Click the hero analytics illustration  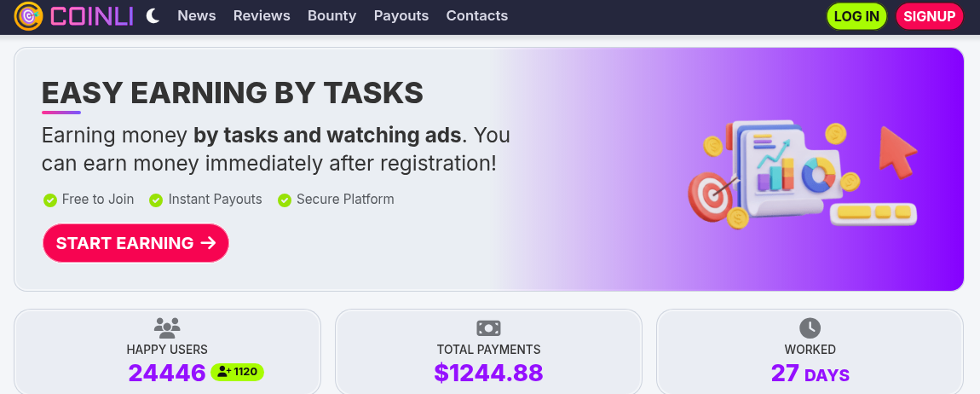pyautogui.click(x=803, y=175)
